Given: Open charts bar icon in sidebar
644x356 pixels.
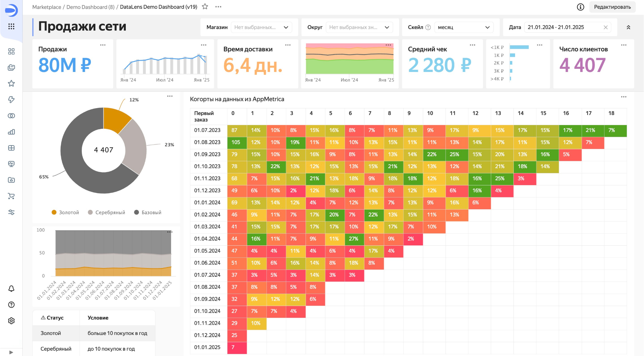Looking at the screenshot, I should pyautogui.click(x=11, y=132).
